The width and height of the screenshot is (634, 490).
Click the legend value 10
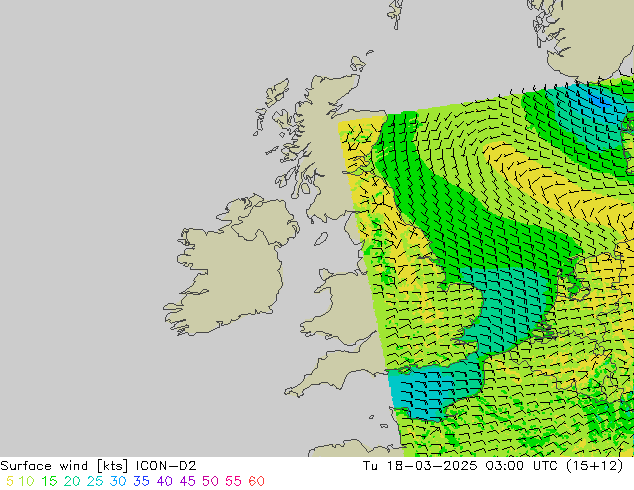(x=26, y=481)
